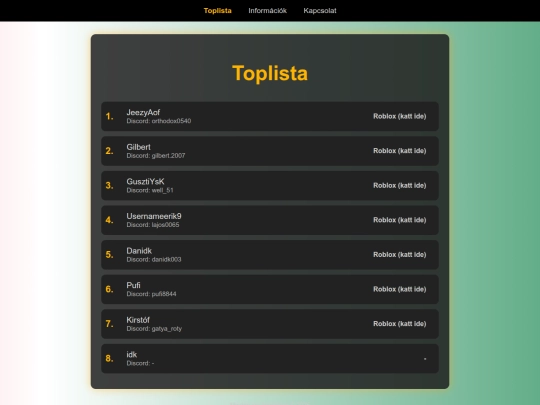Click the Discord: orthodox0540 text

[159, 121]
